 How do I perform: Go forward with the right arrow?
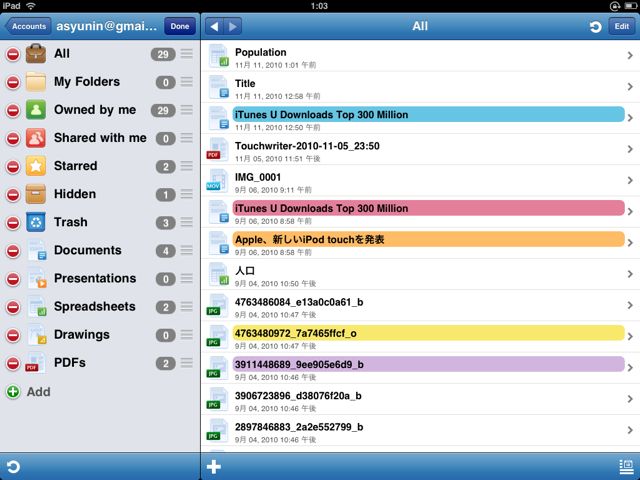pyautogui.click(x=233, y=27)
